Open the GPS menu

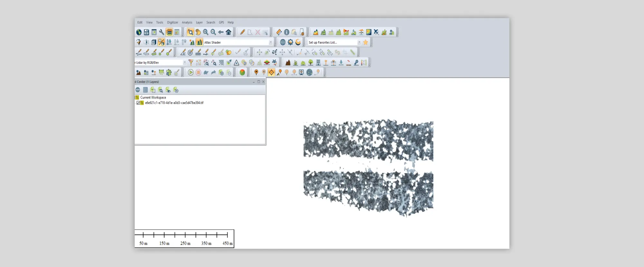[222, 23]
